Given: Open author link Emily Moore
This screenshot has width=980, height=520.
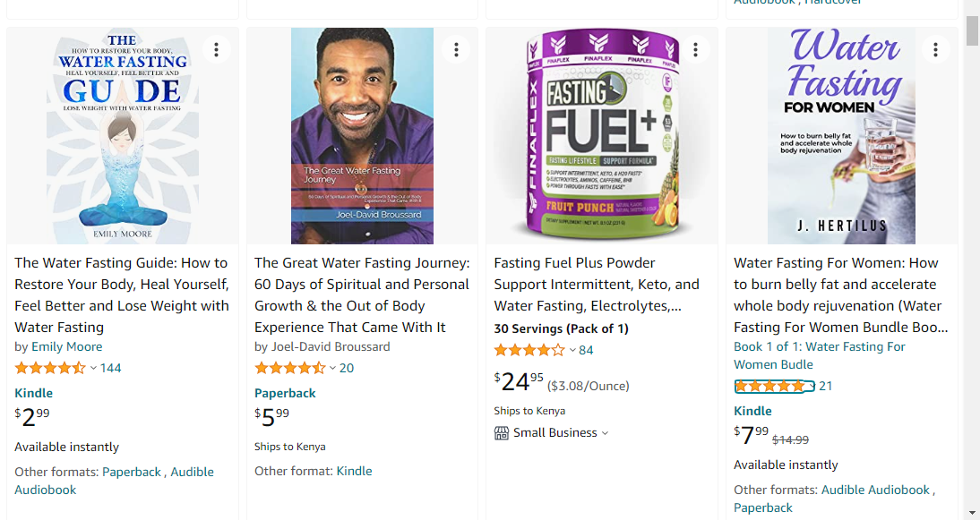Looking at the screenshot, I should pyautogui.click(x=67, y=346).
